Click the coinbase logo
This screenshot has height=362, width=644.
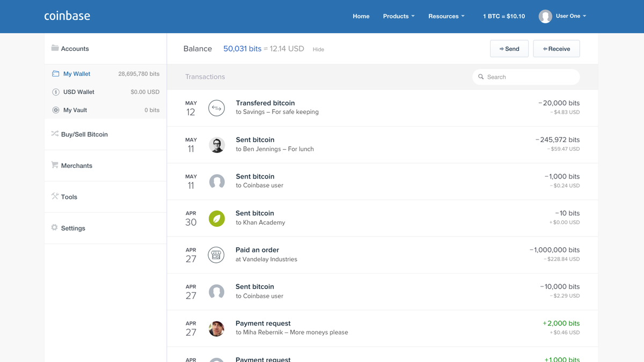click(67, 16)
